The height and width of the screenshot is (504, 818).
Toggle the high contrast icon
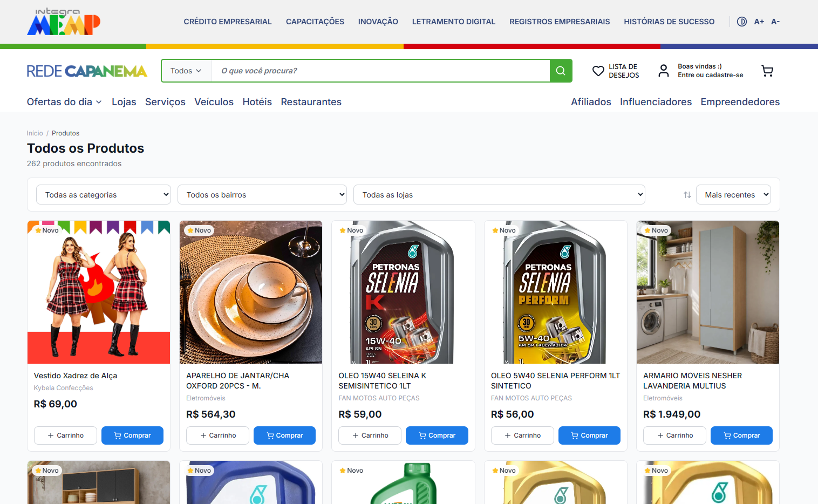[742, 22]
